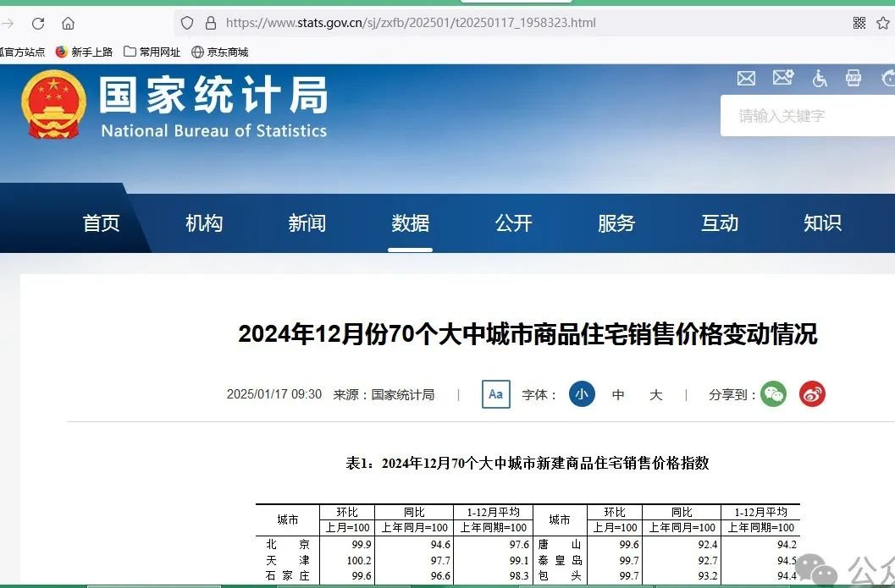
Task: Click the 请输入关键字 search field
Action: pos(804,116)
